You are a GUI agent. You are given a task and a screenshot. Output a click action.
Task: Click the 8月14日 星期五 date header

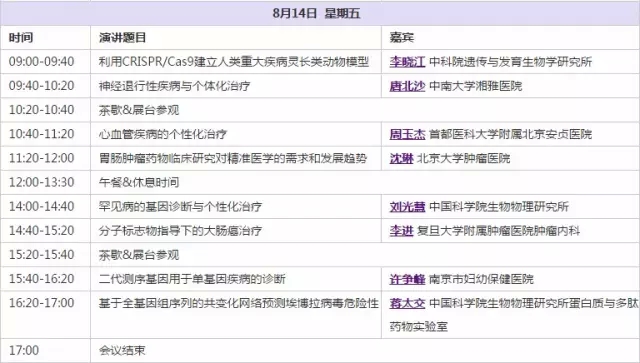point(316,13)
